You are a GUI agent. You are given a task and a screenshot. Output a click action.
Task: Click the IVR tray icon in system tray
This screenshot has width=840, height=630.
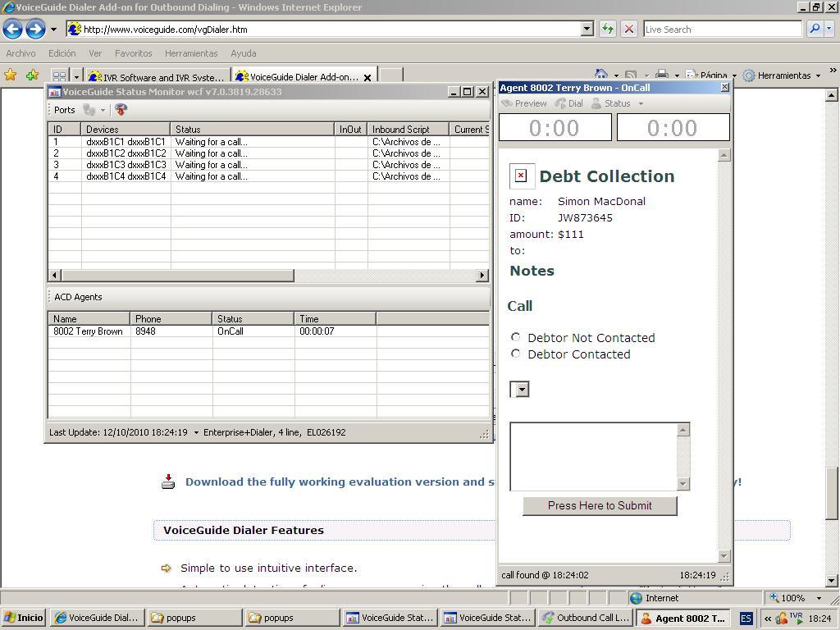click(796, 618)
